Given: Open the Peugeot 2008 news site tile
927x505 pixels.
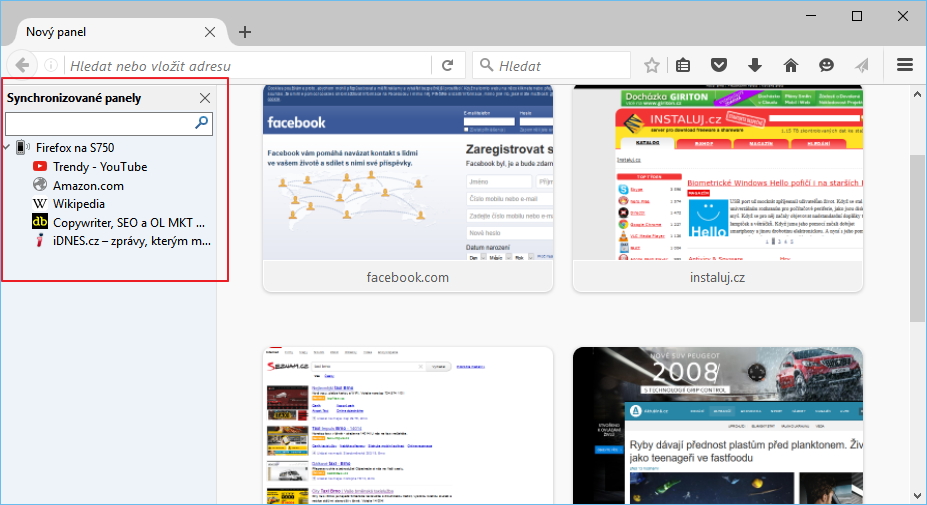Looking at the screenshot, I should (718, 426).
